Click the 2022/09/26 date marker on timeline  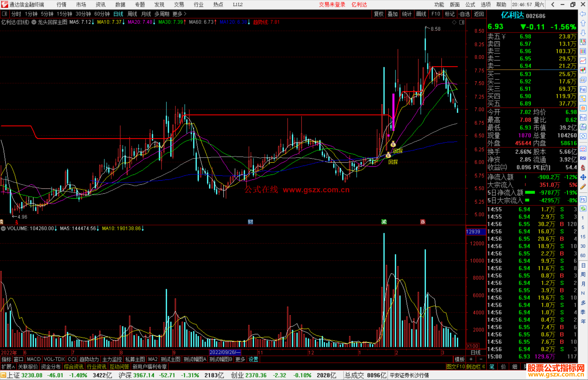pos(225,352)
